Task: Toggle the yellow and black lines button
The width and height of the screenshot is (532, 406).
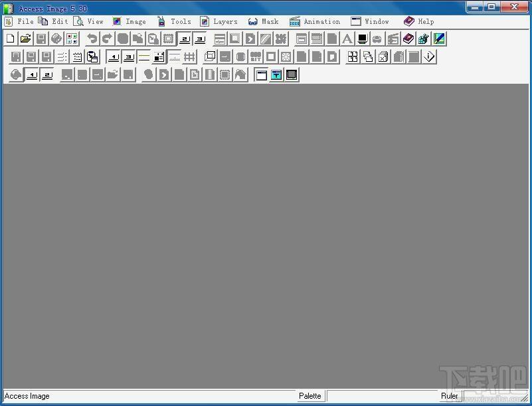Action: coord(144,56)
